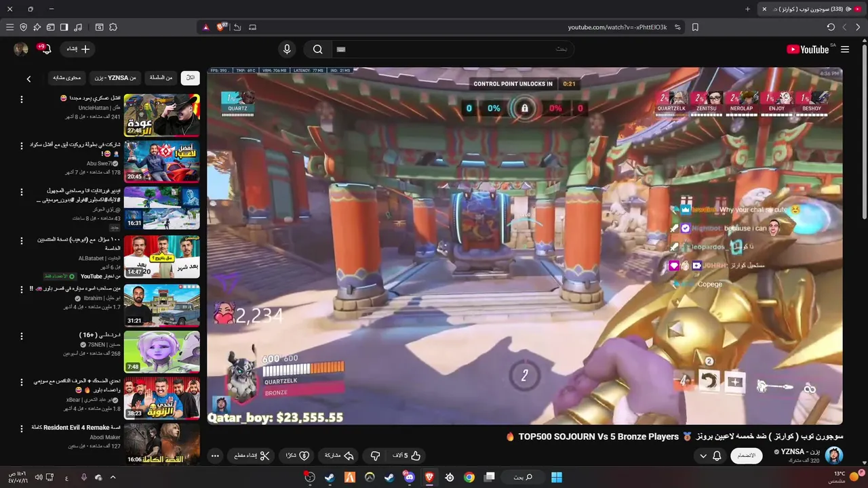Select the 'من السلسلة' filter chip
Screen dimensions: 868x488
click(161, 78)
